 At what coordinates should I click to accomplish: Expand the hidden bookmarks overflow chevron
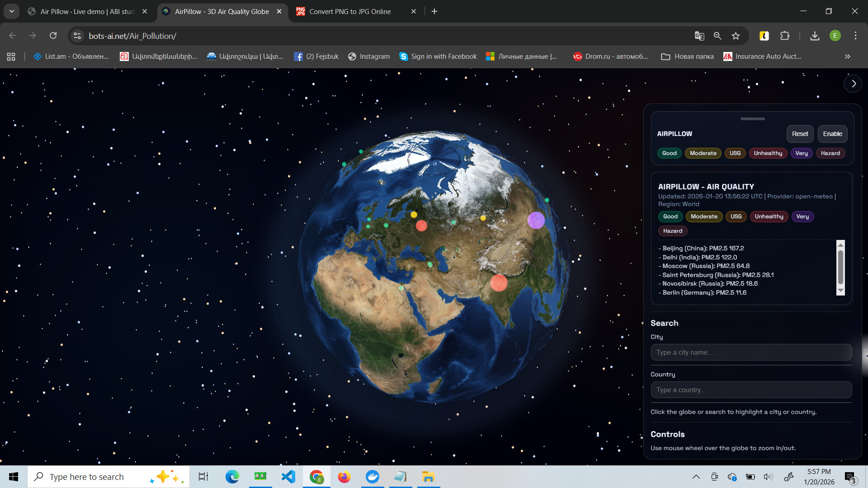pyautogui.click(x=847, y=56)
